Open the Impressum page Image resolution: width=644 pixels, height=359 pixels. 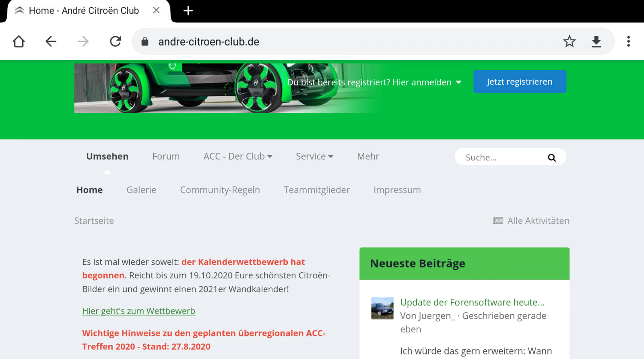point(397,190)
